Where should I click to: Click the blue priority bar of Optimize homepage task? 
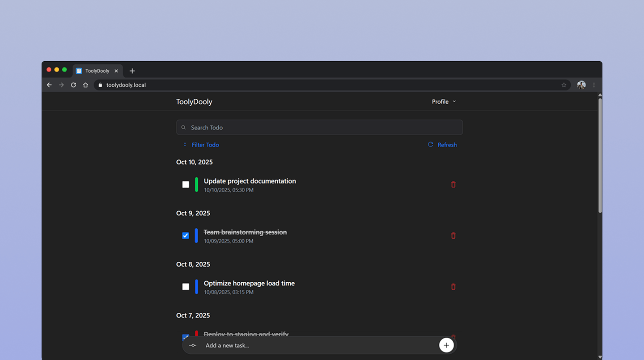[x=196, y=287]
